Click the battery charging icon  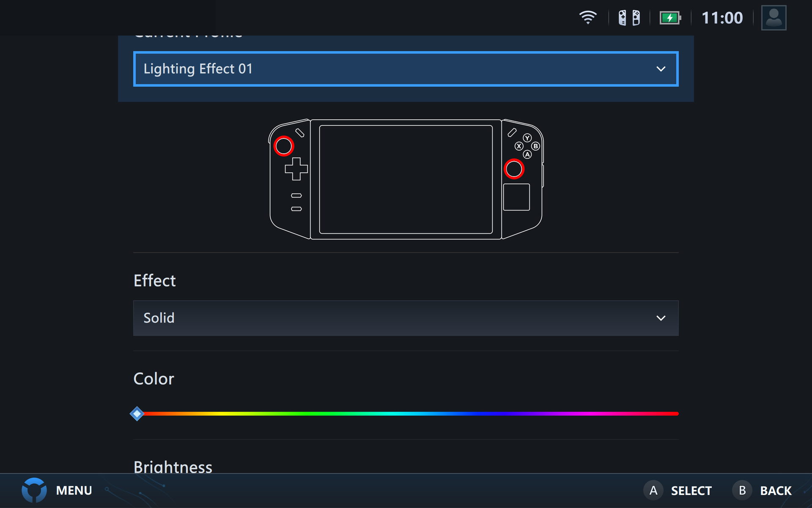click(670, 18)
